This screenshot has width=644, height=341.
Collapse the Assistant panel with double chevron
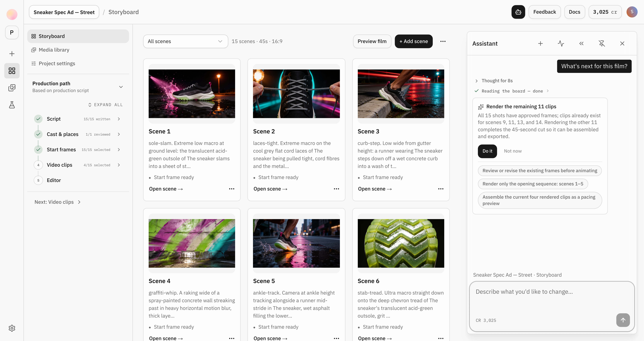(581, 44)
